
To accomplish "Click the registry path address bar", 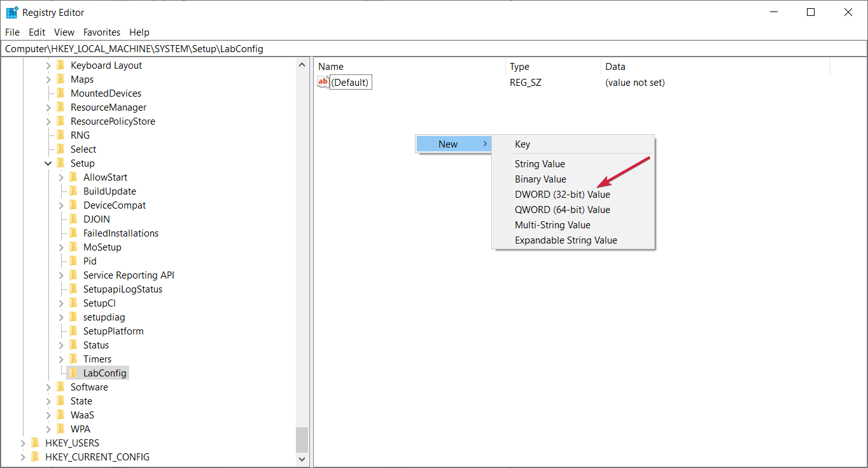I will point(434,48).
